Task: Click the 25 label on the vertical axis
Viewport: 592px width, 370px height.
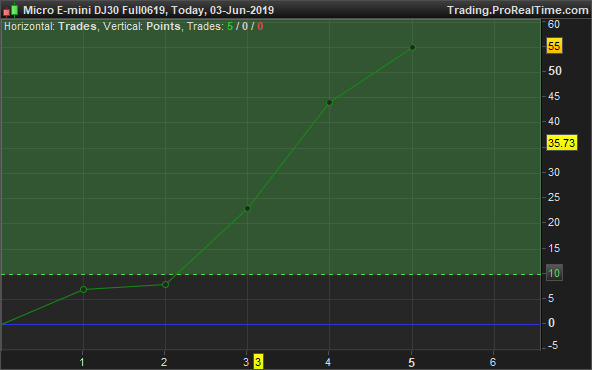Action: (x=554, y=197)
